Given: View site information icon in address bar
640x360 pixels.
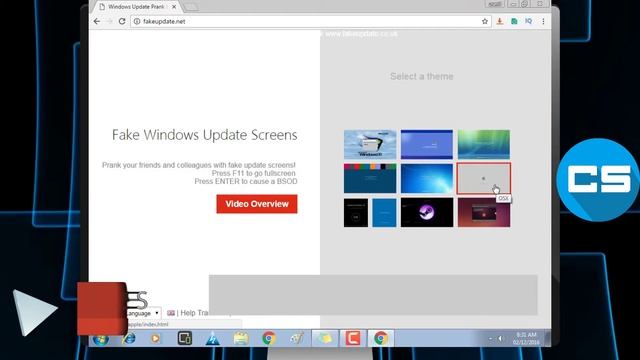Looking at the screenshot, I should click(137, 21).
